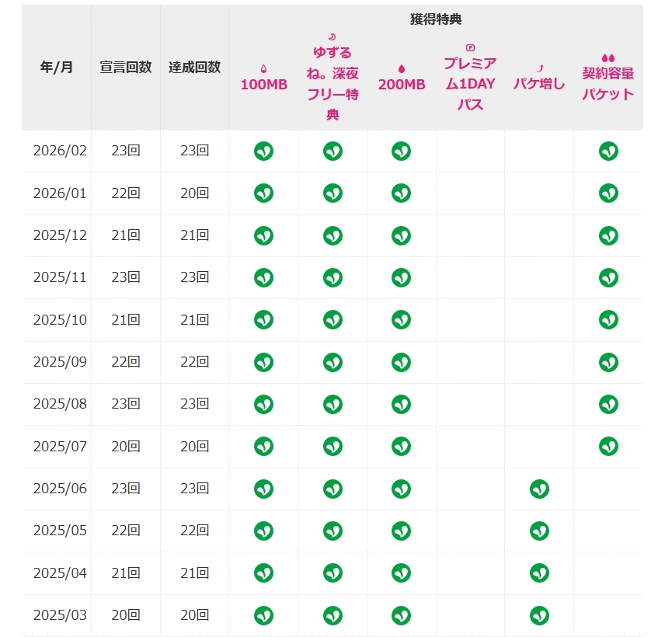Select the 年/月 column header

point(57,68)
